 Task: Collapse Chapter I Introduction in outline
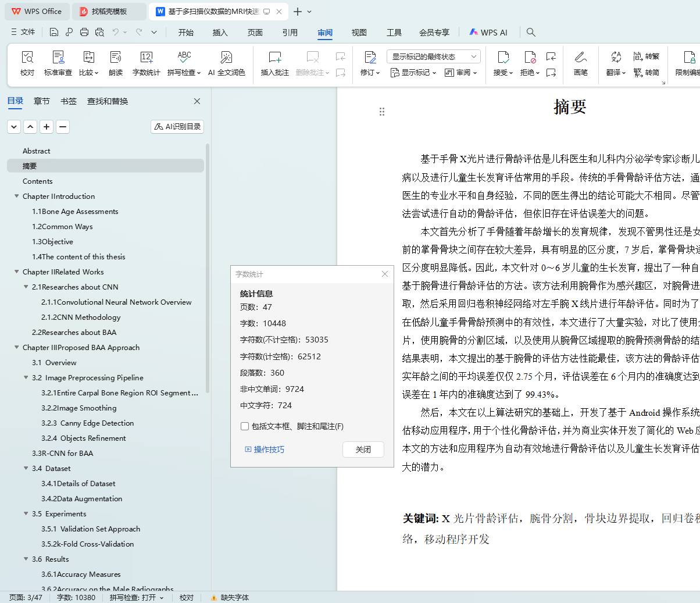click(x=17, y=196)
